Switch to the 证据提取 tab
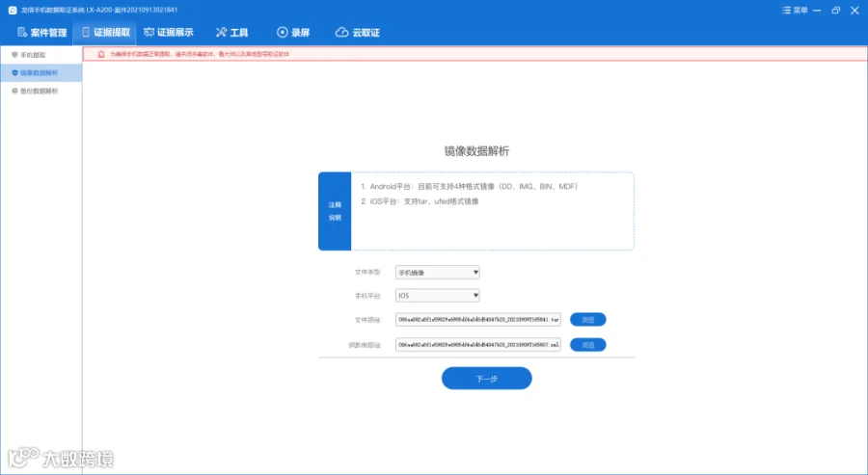The width and height of the screenshot is (868, 475). tap(105, 33)
